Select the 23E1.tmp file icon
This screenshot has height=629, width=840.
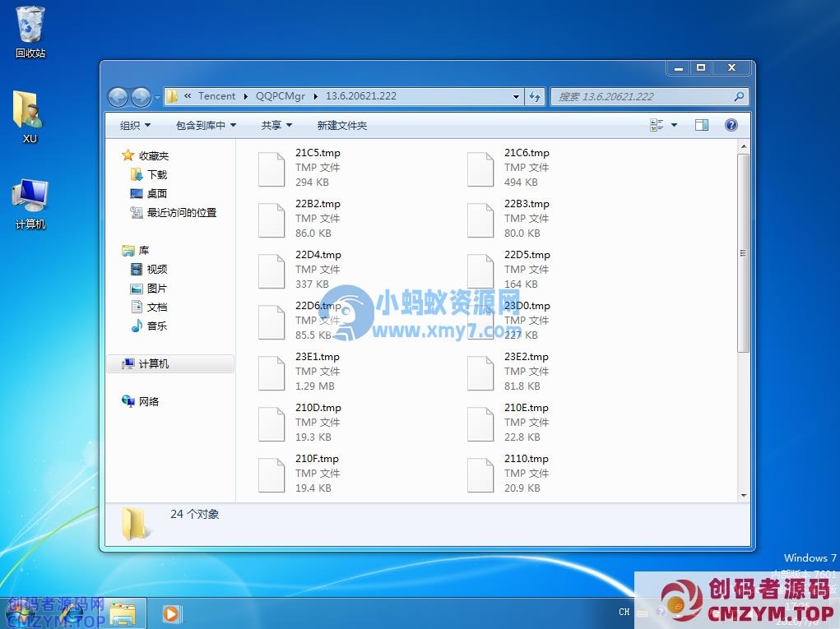[x=271, y=372]
